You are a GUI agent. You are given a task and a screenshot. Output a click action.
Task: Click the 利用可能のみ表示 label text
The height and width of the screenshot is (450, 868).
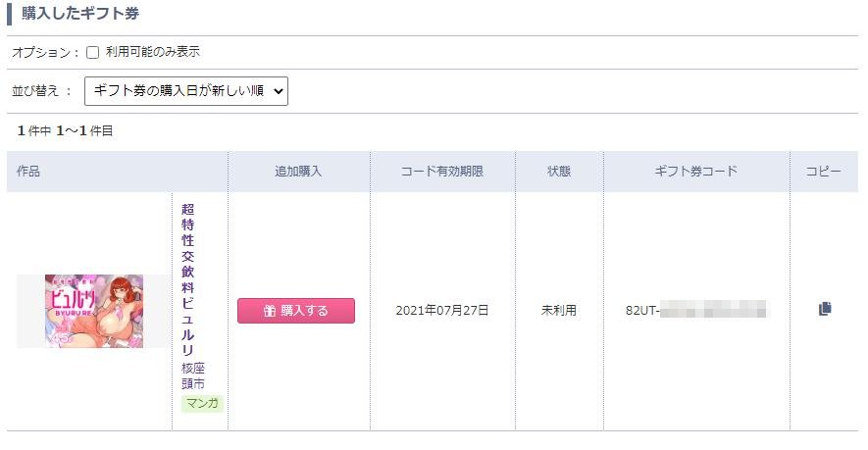(x=153, y=52)
